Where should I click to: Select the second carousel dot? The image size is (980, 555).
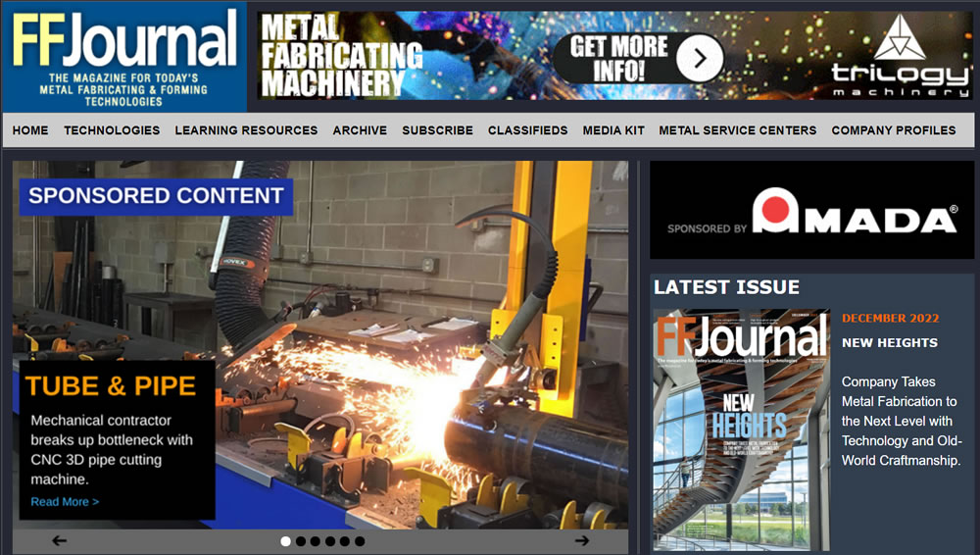[x=301, y=541]
